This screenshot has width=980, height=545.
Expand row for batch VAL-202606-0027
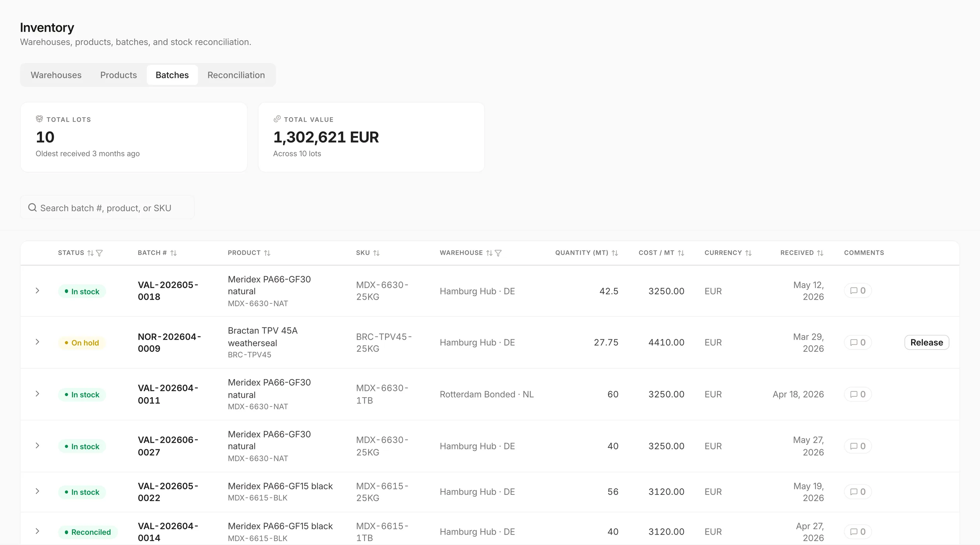coord(37,445)
